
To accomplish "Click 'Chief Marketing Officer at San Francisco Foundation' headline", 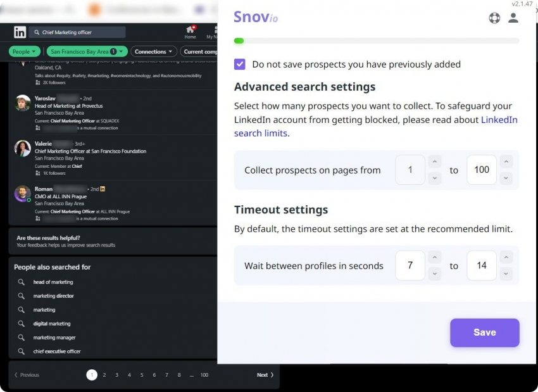I will click(91, 151).
